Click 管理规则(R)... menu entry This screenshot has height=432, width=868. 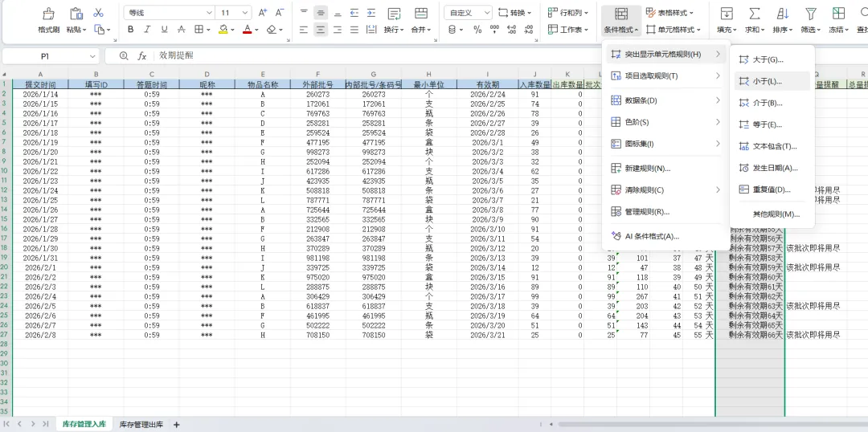[x=666, y=212]
